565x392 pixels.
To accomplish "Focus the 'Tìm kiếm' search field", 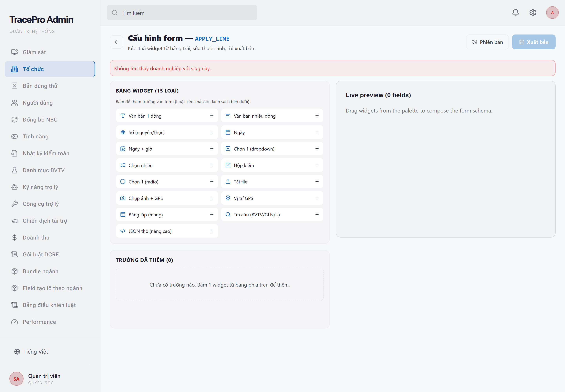I will click(x=182, y=13).
